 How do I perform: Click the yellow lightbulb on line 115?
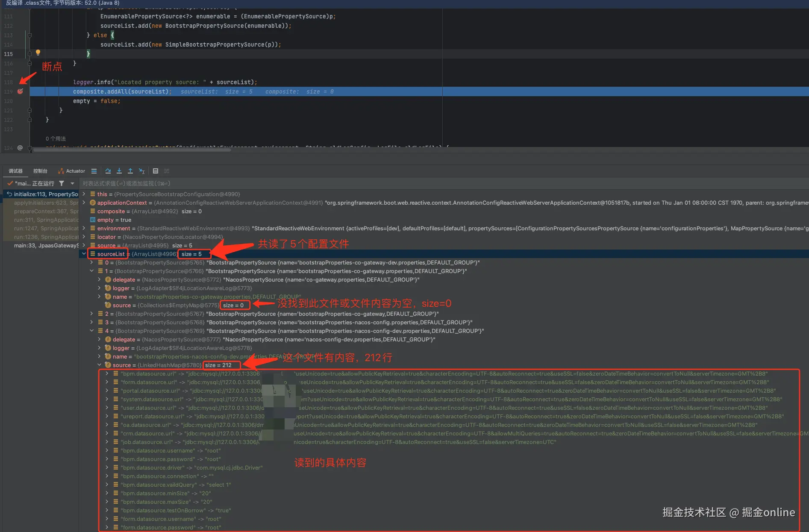[38, 53]
